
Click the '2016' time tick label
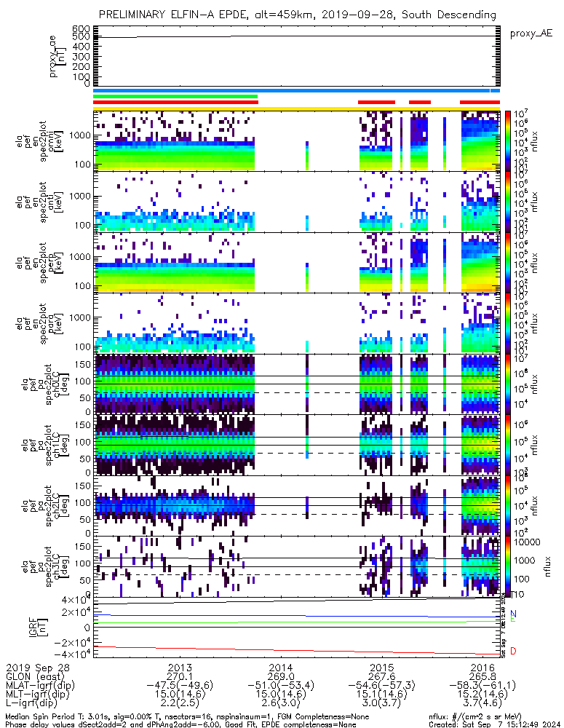point(482,668)
